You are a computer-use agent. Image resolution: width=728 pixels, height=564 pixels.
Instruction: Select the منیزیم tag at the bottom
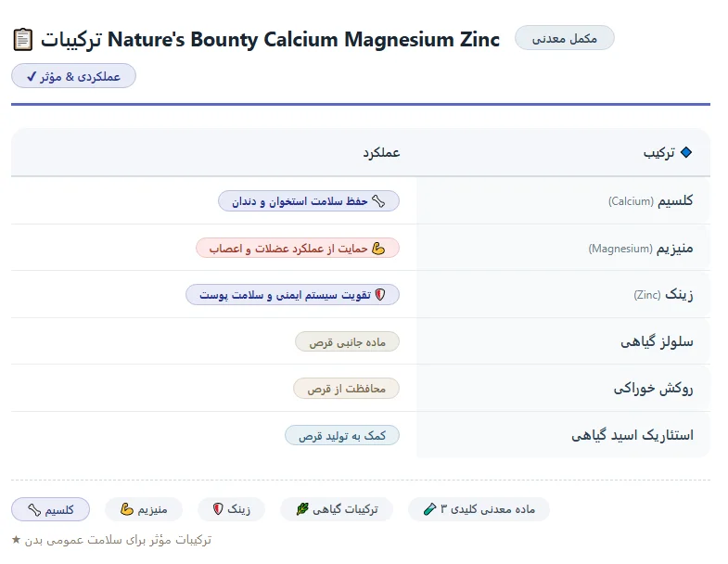click(144, 509)
